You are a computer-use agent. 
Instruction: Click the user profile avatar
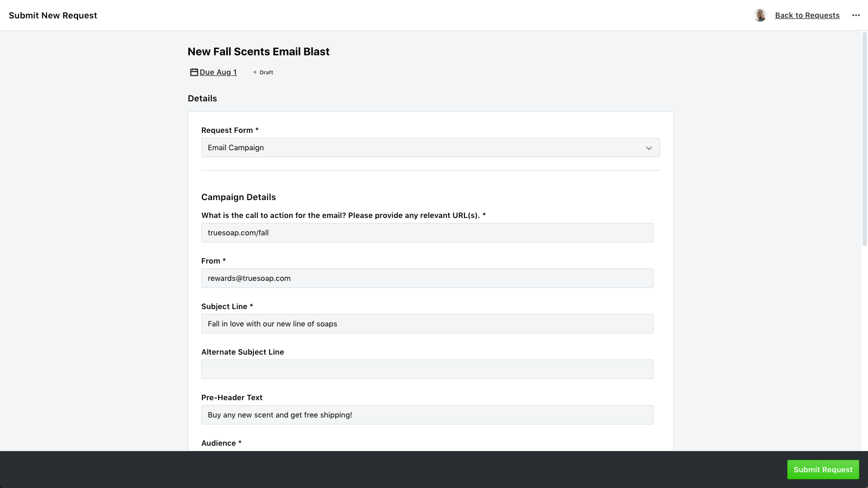click(x=760, y=15)
